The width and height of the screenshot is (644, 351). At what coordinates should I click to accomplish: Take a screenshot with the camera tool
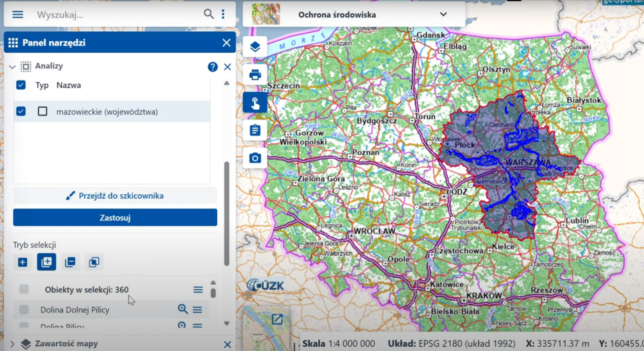(255, 158)
